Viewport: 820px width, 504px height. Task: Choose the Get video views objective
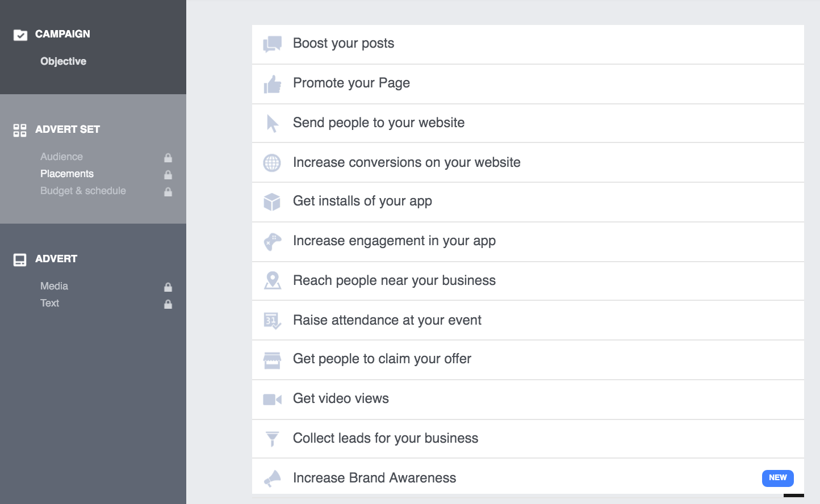tap(528, 400)
